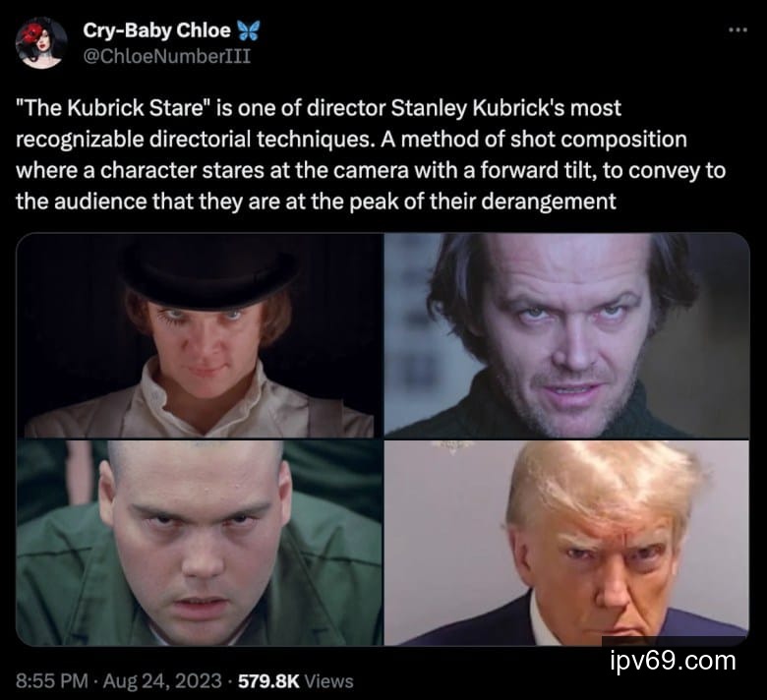
Task: Open the bottom-right photo of blond man in suit
Action: point(567,543)
